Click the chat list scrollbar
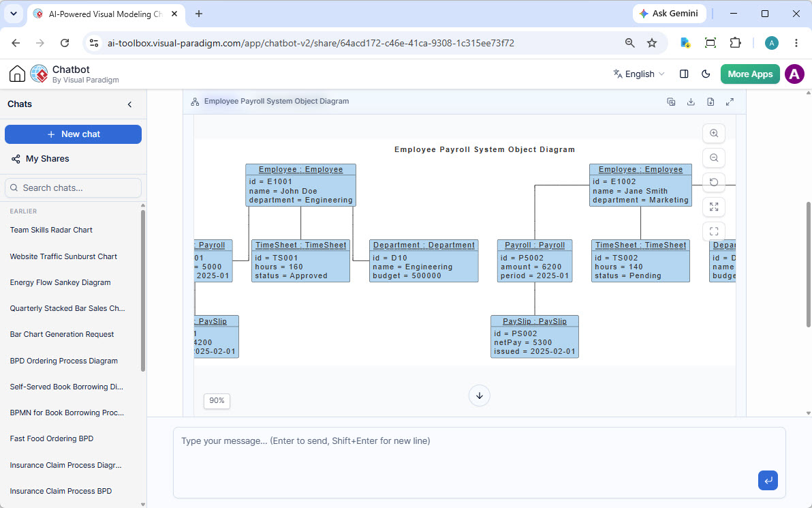This screenshot has height=508, width=812. point(143,290)
